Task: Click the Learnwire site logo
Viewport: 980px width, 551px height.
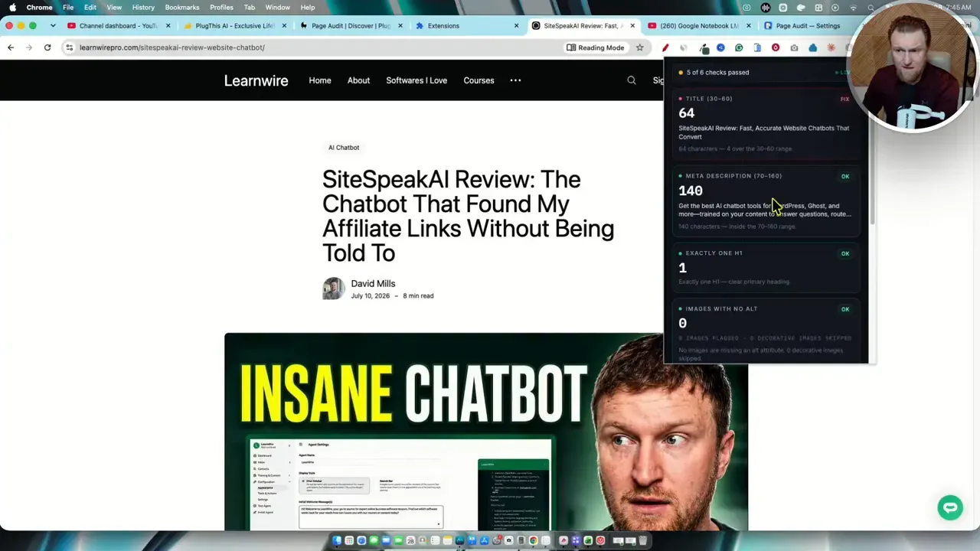Action: click(x=256, y=80)
